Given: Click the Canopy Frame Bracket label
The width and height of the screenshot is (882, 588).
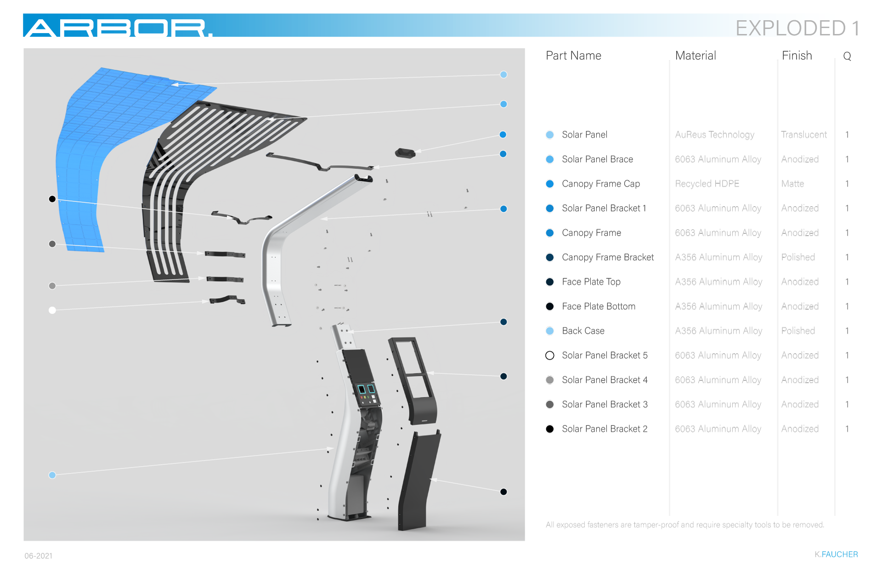Looking at the screenshot, I should click(x=607, y=257).
